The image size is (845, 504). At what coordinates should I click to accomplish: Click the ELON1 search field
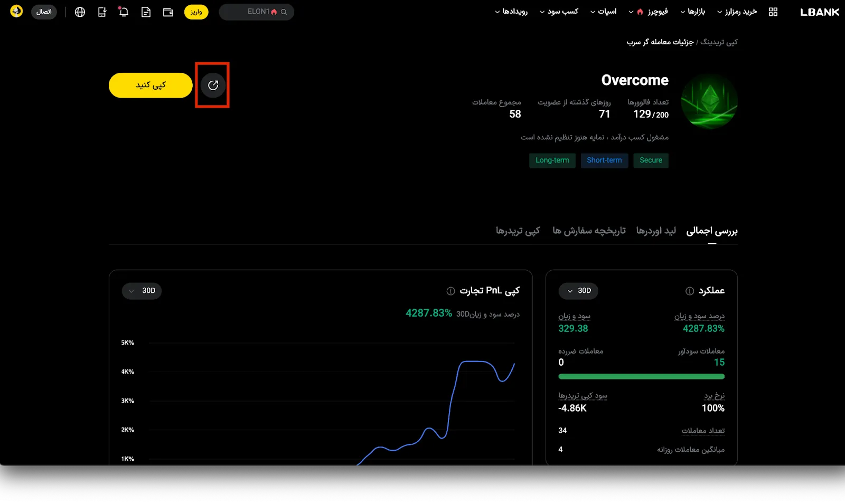tap(256, 12)
